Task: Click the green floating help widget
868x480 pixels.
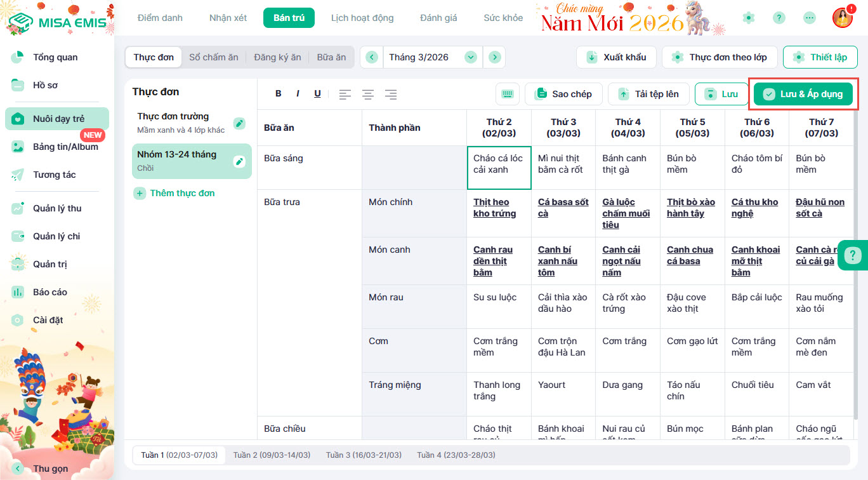Action: (x=852, y=255)
